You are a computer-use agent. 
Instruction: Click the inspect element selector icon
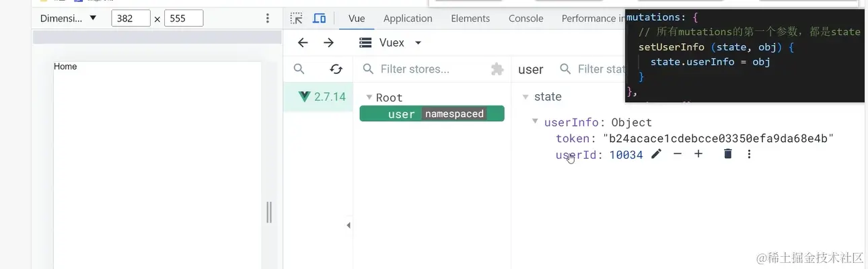tap(297, 18)
